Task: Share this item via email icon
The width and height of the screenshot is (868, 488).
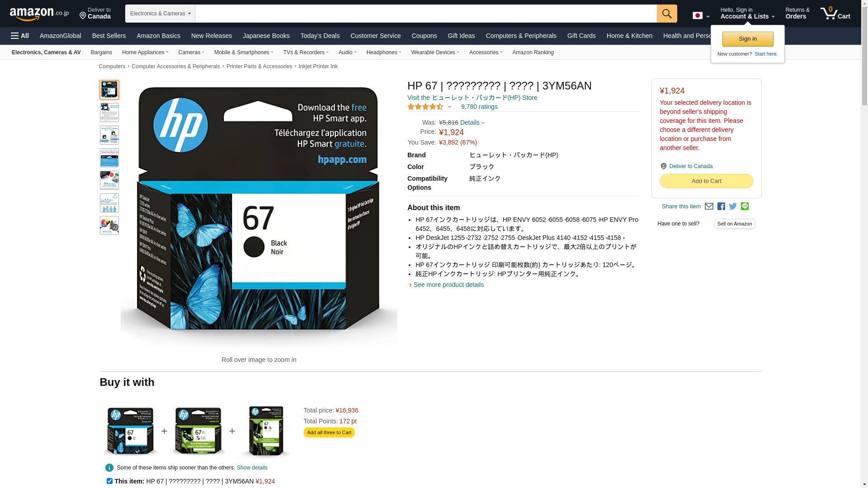Action: [x=709, y=206]
